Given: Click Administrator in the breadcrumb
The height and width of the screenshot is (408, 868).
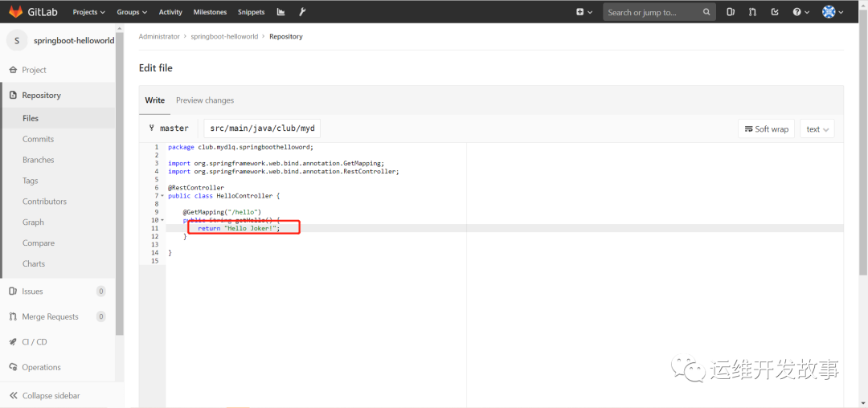Looking at the screenshot, I should (159, 36).
